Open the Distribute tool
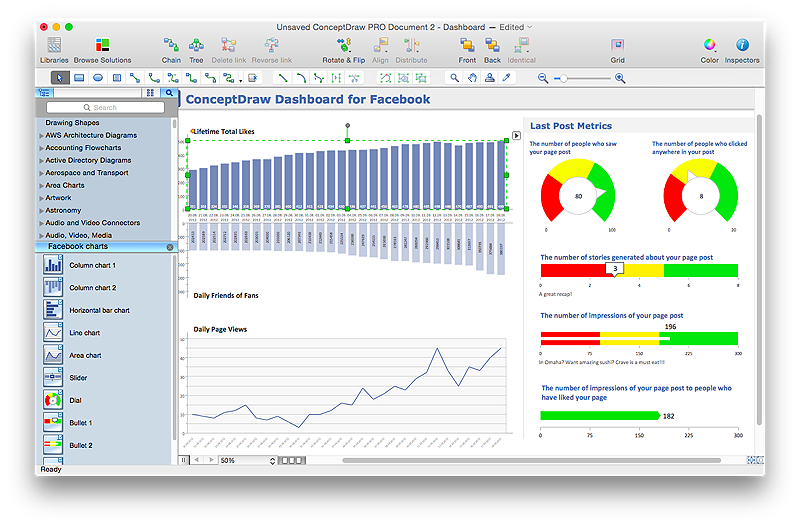Image resolution: width=800 pixels, height=526 pixels. 411,50
